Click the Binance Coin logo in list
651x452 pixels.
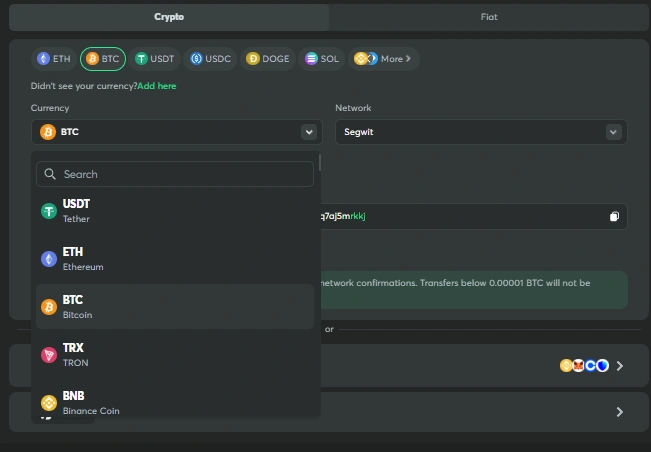[x=49, y=403]
